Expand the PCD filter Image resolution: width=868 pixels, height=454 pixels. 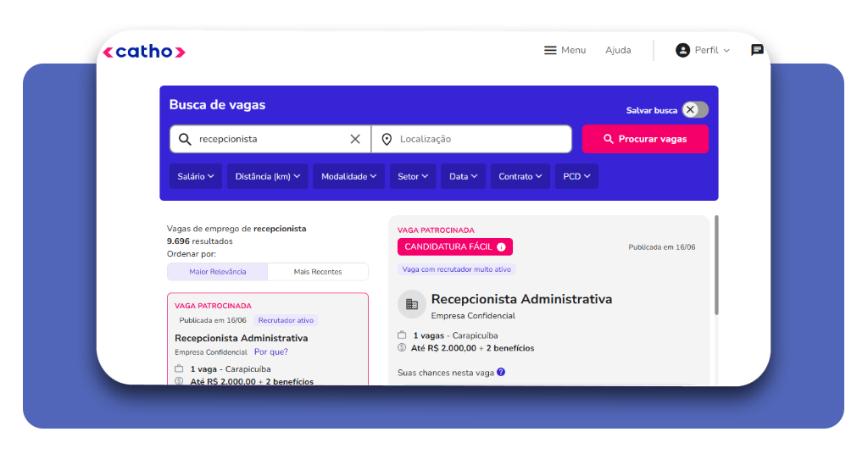tap(576, 176)
